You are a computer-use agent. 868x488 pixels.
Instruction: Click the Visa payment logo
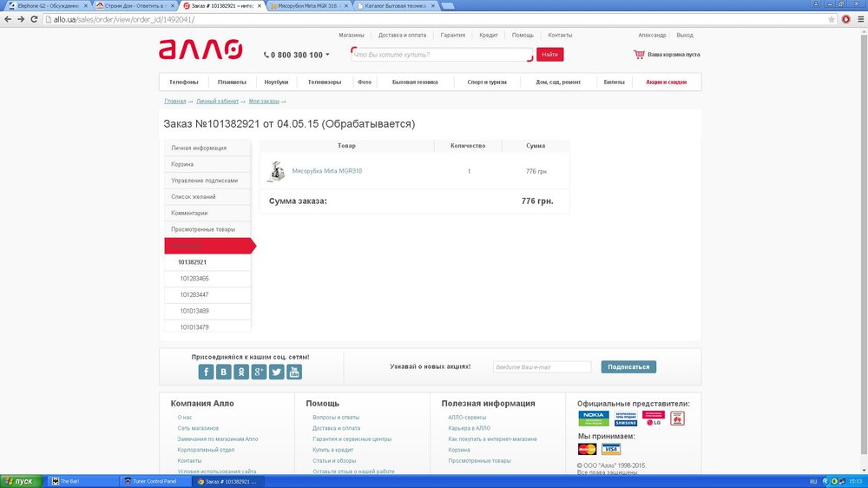pos(611,449)
